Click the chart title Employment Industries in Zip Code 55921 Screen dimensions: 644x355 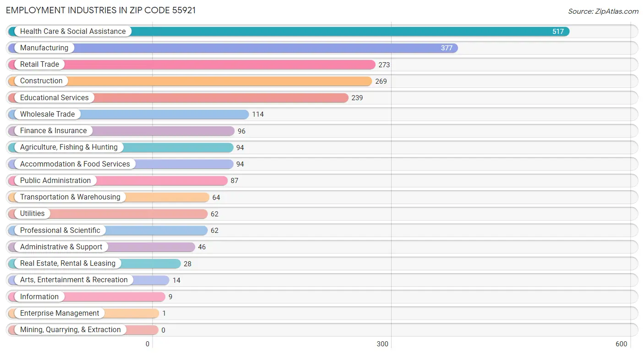pyautogui.click(x=101, y=10)
